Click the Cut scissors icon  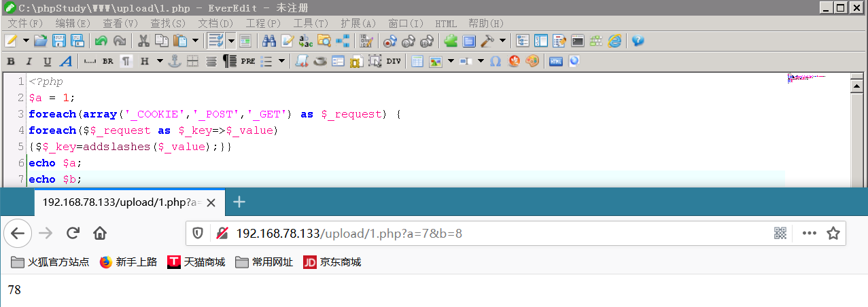tap(143, 41)
